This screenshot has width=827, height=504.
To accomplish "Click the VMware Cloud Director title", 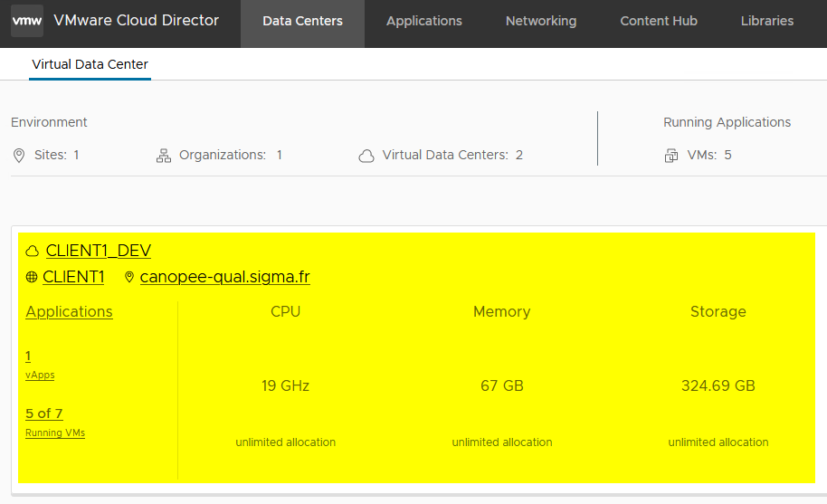I will click(x=136, y=21).
